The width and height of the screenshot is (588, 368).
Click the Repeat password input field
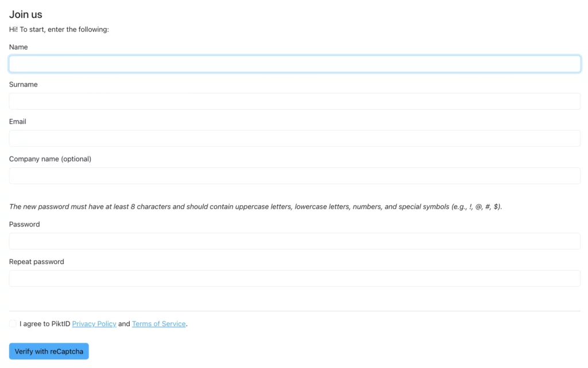coord(294,278)
